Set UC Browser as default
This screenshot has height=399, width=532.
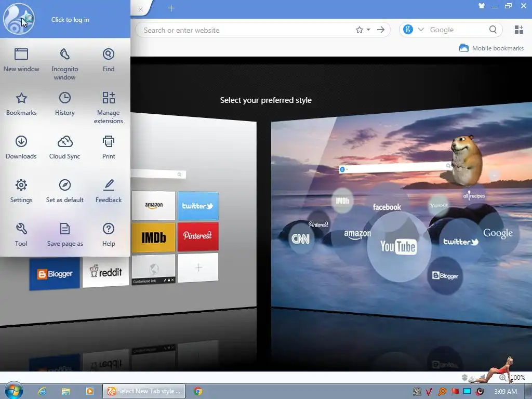[64, 191]
